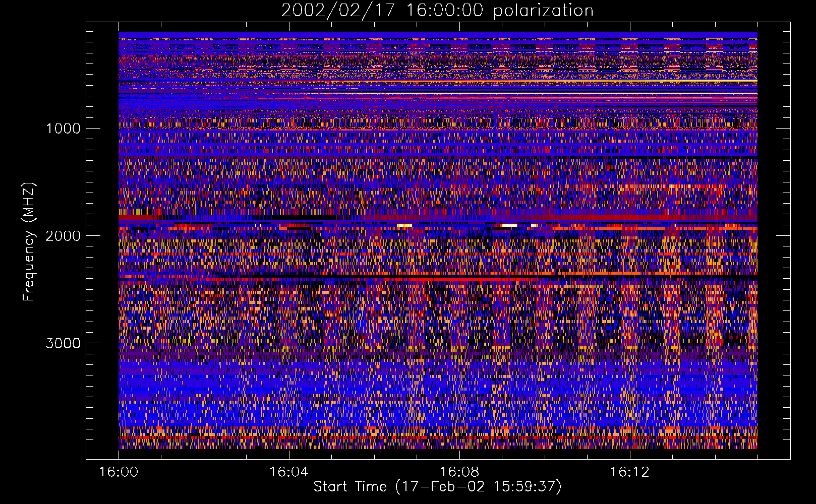
Task: Click the 16:00 time tick label
Action: (x=119, y=472)
